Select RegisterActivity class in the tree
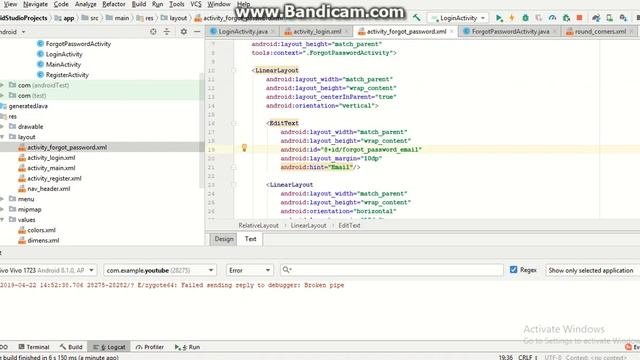Image resolution: width=640 pixels, height=360 pixels. click(67, 75)
